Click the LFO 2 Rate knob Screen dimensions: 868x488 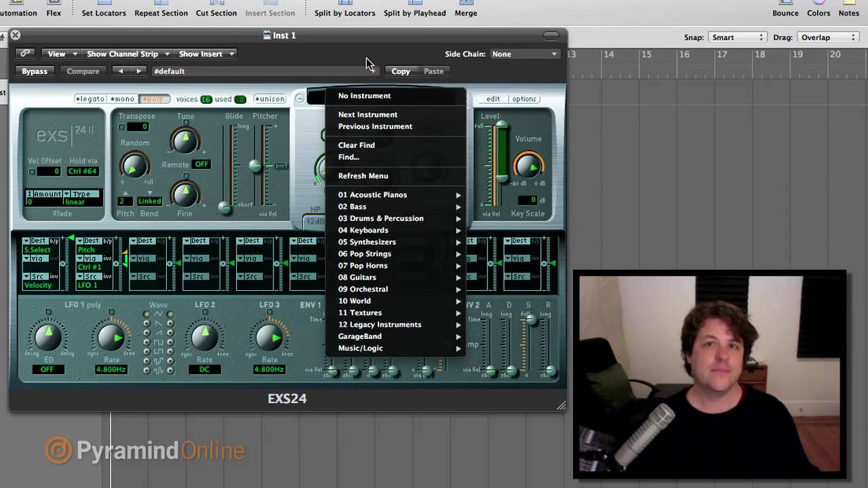click(x=204, y=337)
